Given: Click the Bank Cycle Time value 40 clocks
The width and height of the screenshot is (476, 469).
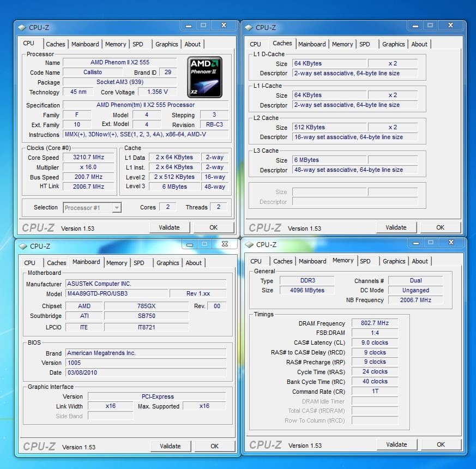Looking at the screenshot, I should pyautogui.click(x=375, y=381).
